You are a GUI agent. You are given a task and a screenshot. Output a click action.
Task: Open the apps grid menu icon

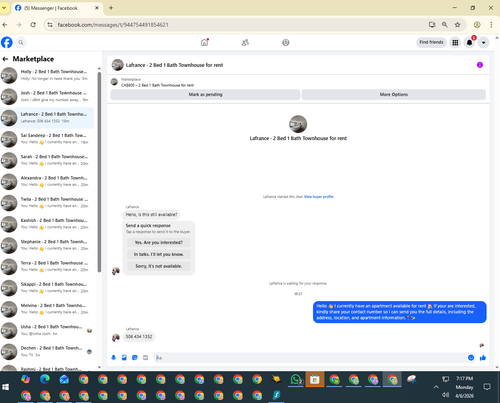(455, 42)
